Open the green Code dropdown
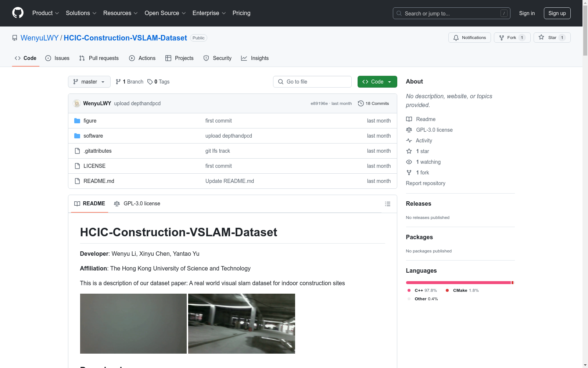 click(377, 82)
